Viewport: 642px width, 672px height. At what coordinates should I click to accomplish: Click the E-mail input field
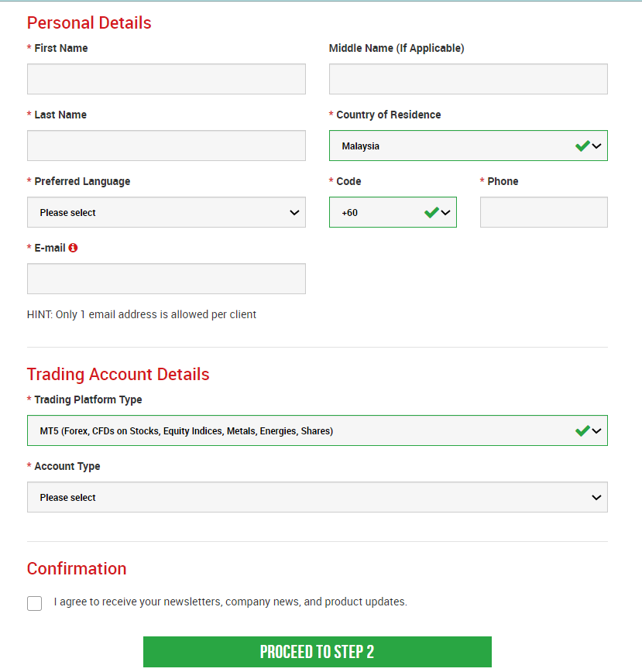coord(167,279)
